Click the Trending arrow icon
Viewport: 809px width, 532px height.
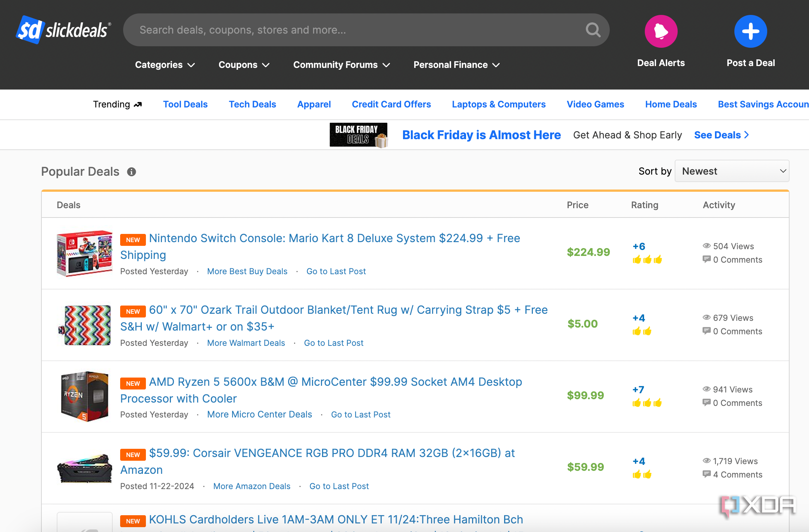[138, 104]
